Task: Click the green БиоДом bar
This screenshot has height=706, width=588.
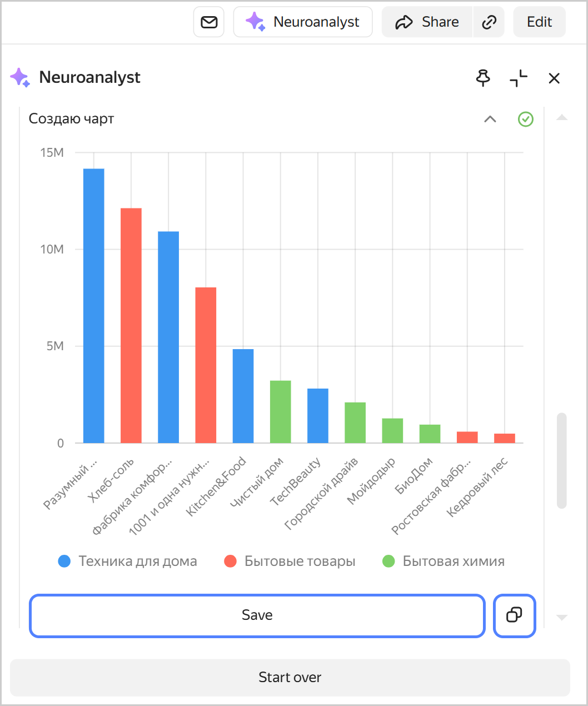Action: [x=430, y=434]
